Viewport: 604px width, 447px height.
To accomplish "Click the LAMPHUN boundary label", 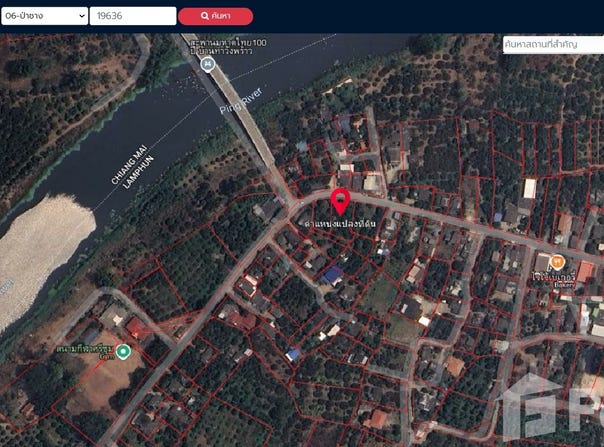I will [x=138, y=172].
